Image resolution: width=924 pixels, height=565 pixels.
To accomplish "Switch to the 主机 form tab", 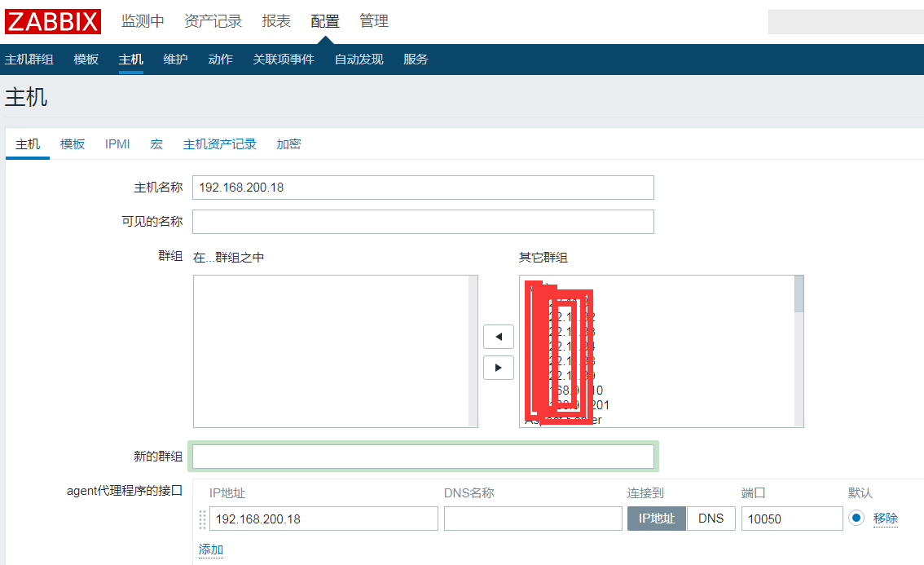I will (x=28, y=144).
